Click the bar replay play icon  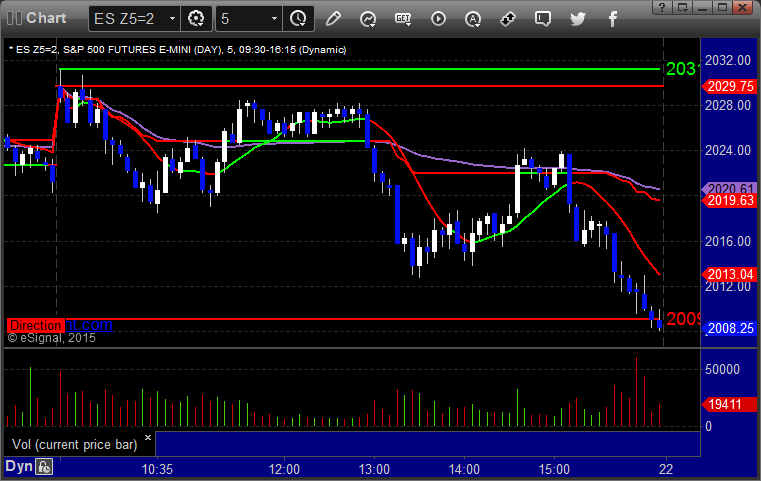[438, 19]
